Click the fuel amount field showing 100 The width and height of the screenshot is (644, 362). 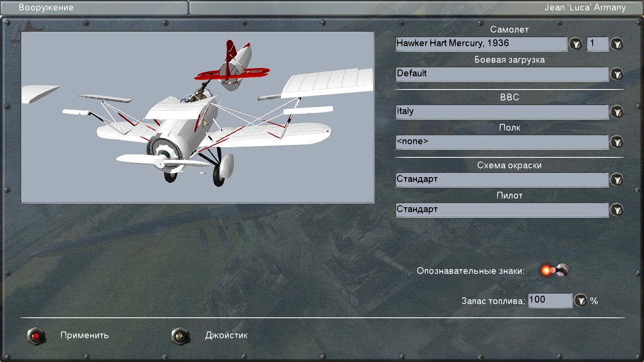pyautogui.click(x=550, y=300)
